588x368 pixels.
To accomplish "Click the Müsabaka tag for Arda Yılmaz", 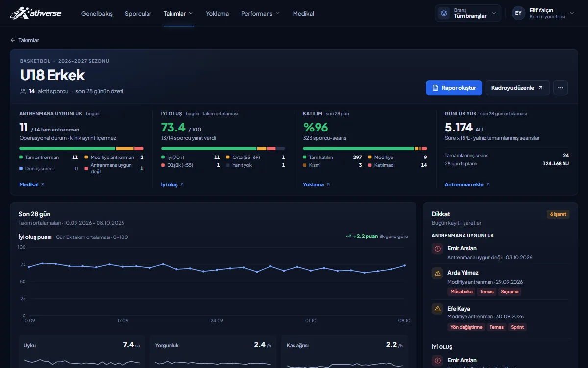I will pos(462,292).
